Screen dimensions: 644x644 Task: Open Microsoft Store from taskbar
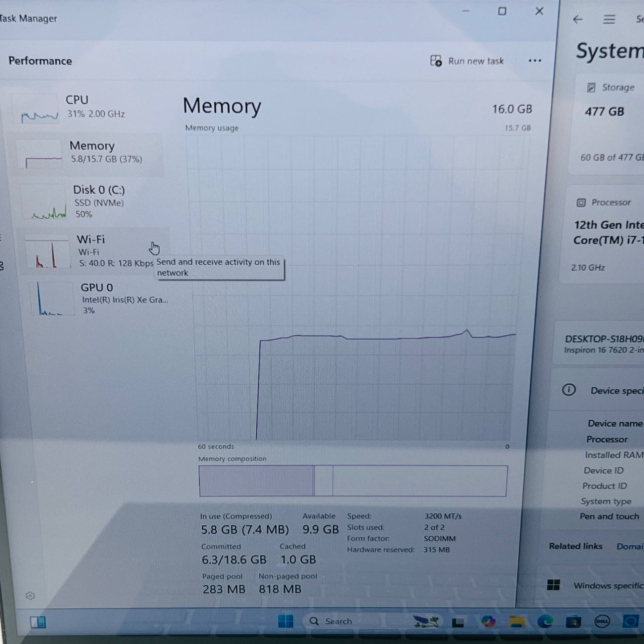tap(574, 621)
